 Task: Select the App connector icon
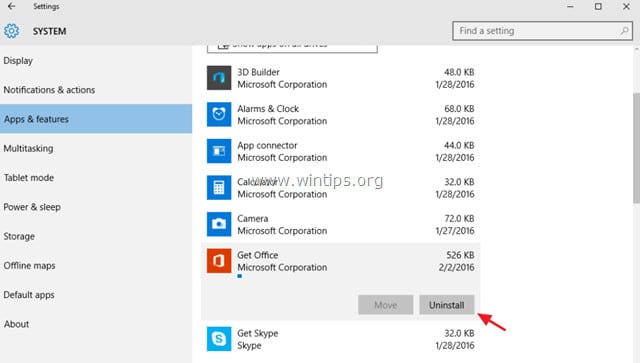219,151
